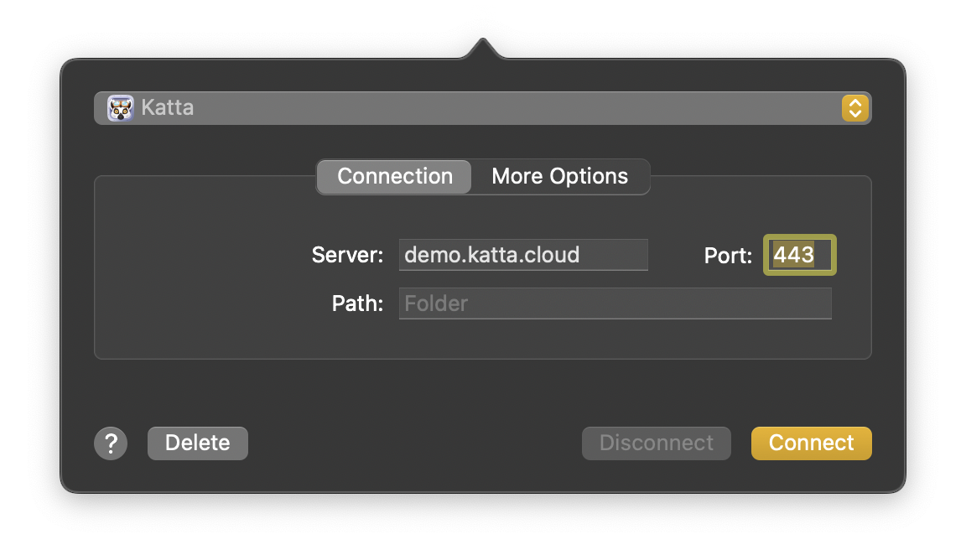
Task: Click the Path field with Folder placeholder
Action: click(x=615, y=303)
